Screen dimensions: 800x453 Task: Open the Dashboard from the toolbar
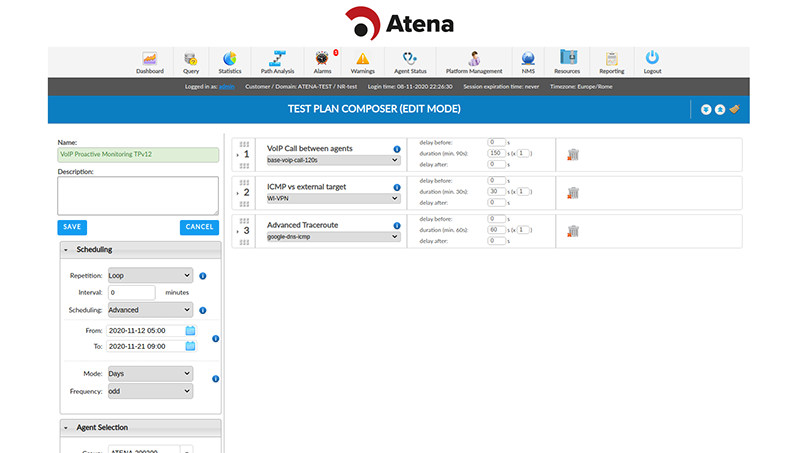tap(150, 62)
